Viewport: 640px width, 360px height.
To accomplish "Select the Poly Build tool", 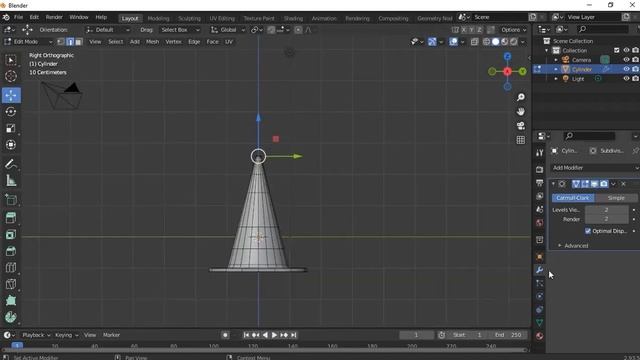I will (11, 301).
